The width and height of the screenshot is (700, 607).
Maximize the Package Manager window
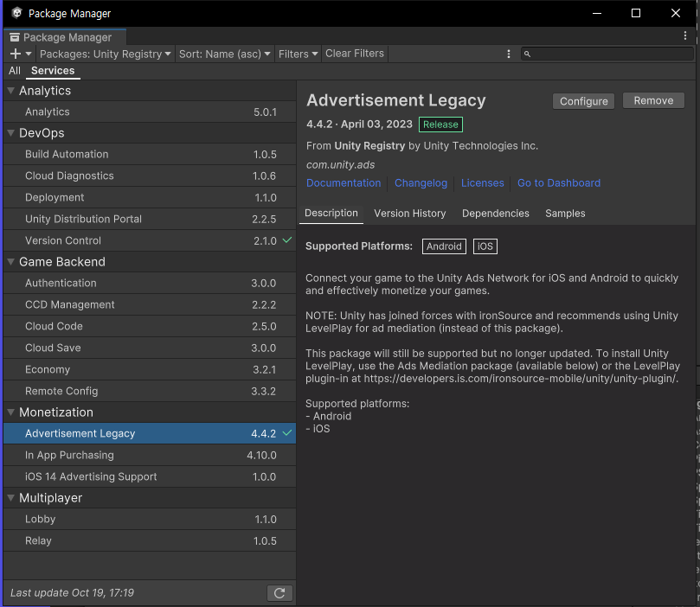pyautogui.click(x=636, y=13)
